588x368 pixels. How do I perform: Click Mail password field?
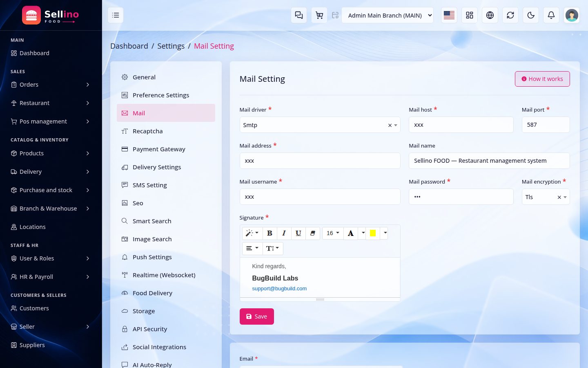pos(461,197)
